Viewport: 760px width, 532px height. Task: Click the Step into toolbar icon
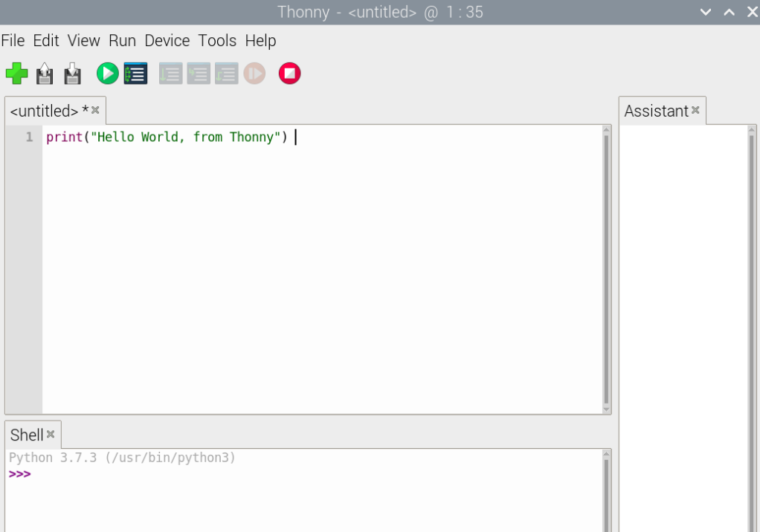(199, 74)
